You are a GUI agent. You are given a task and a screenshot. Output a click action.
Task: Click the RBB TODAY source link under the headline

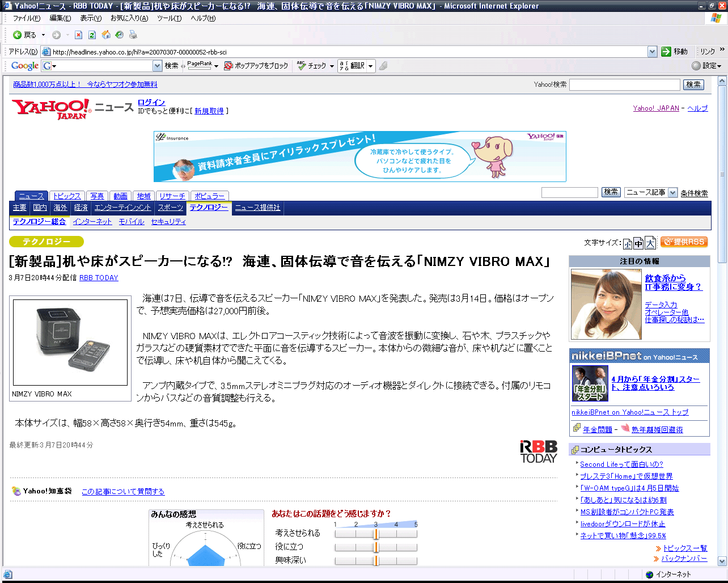click(99, 278)
